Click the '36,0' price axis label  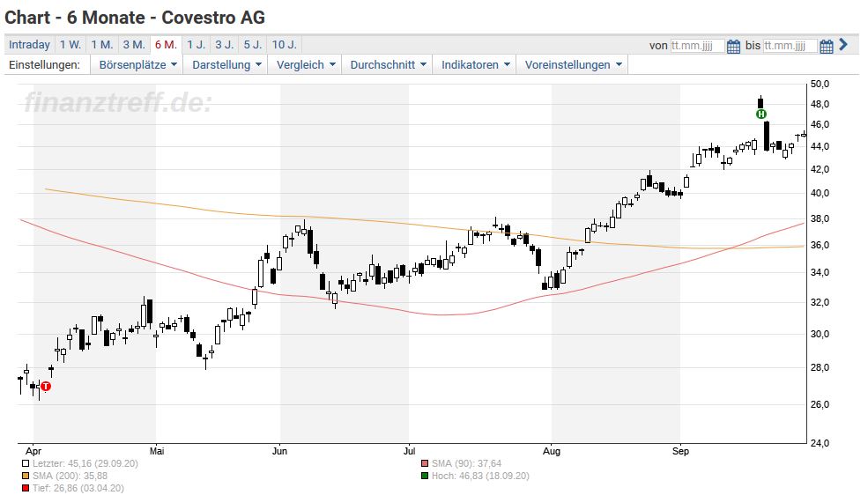tap(820, 246)
